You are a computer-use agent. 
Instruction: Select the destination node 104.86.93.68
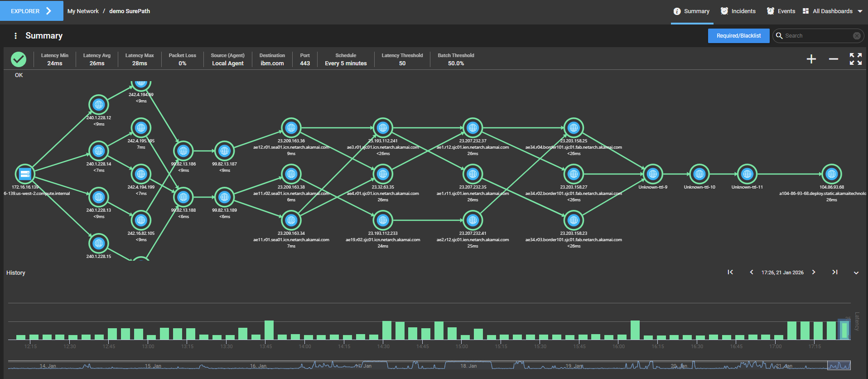(831, 174)
